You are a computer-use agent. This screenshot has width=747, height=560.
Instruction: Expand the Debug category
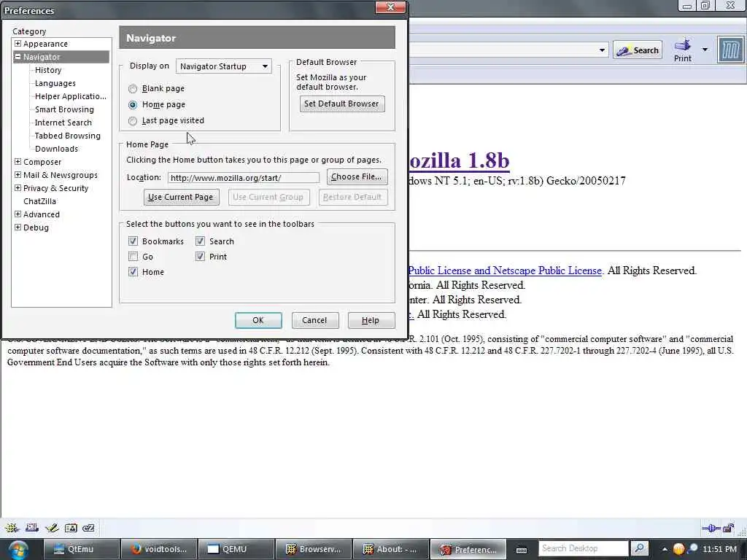18,227
